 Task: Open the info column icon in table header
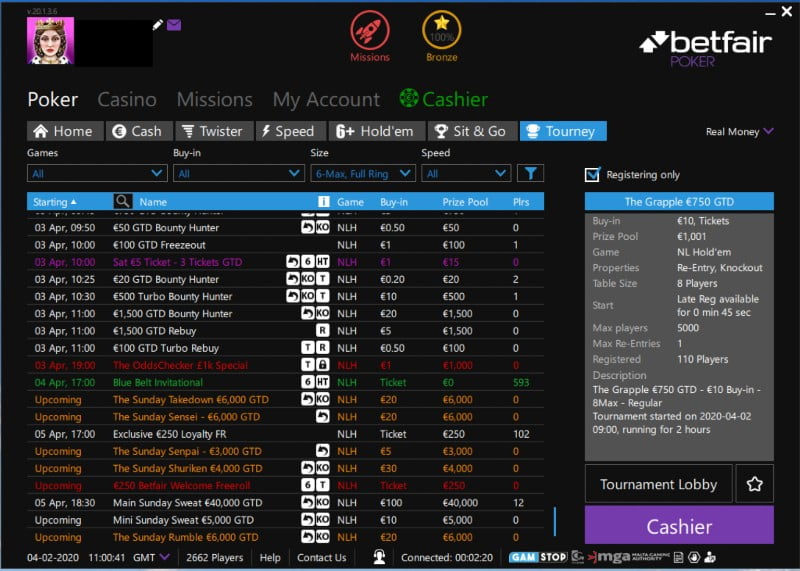pyautogui.click(x=323, y=202)
